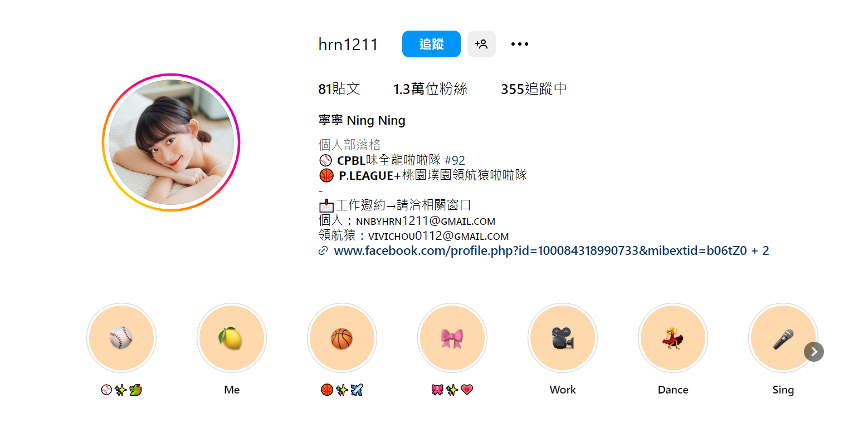The width and height of the screenshot is (868, 428).
Task: Open the Work camera highlight
Action: click(x=563, y=338)
